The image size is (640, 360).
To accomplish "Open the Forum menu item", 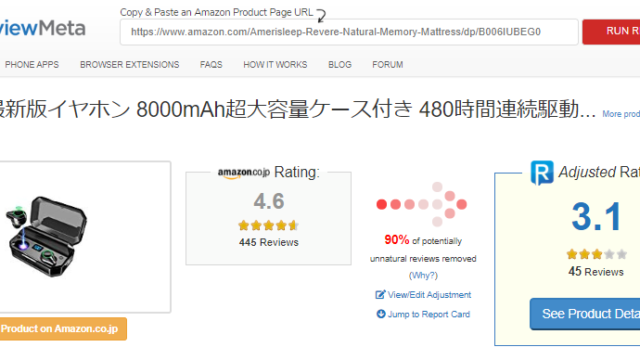I will click(387, 64).
